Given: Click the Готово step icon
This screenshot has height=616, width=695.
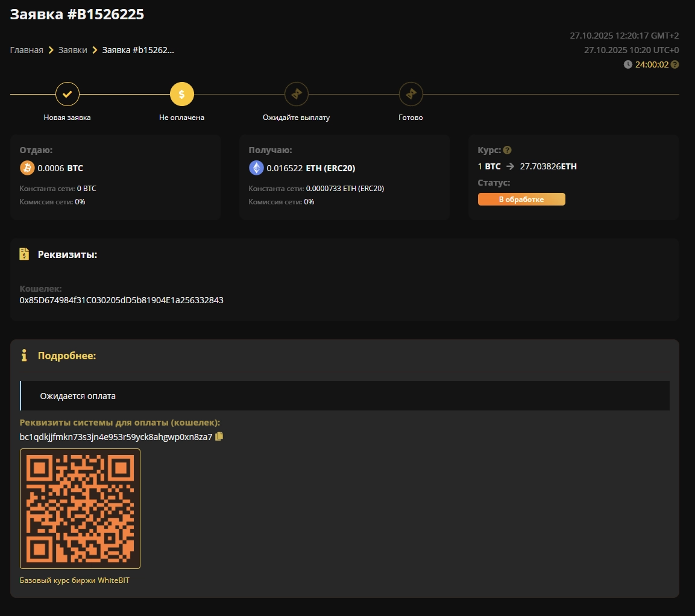Looking at the screenshot, I should (x=411, y=94).
